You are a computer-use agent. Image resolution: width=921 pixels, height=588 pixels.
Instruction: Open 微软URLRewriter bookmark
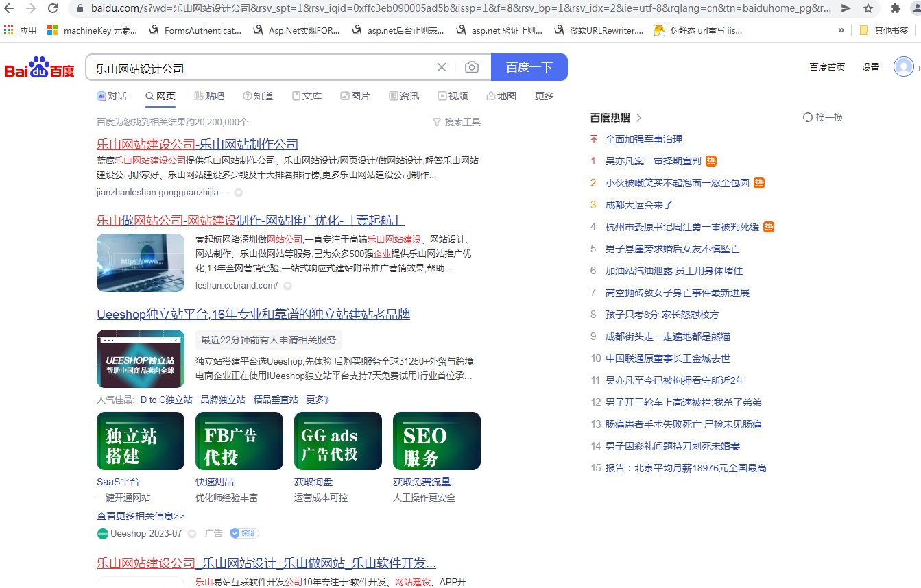(599, 30)
